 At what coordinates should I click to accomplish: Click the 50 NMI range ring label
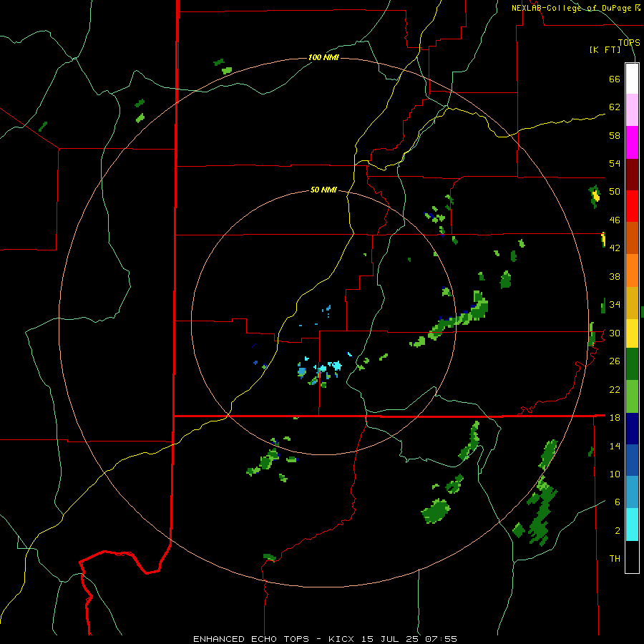coord(323,190)
